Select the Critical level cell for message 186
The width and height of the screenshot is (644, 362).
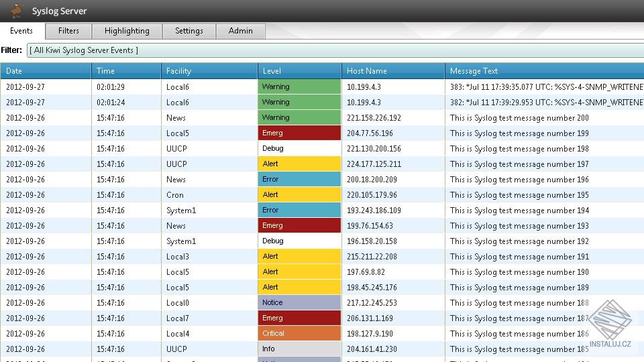(299, 333)
